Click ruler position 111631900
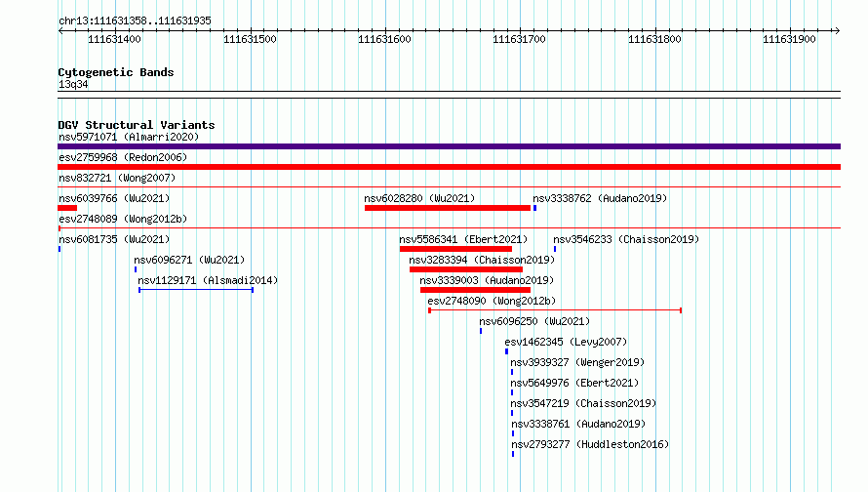This screenshot has width=868, height=492. tap(789, 39)
